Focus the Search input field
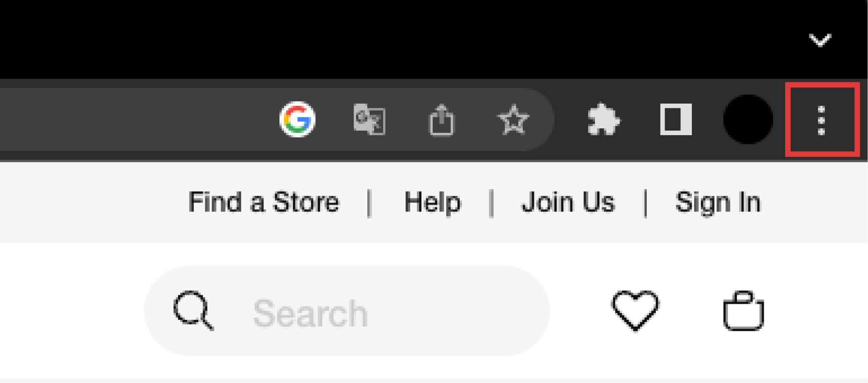Image resolution: width=868 pixels, height=383 pixels. pyautogui.click(x=347, y=311)
